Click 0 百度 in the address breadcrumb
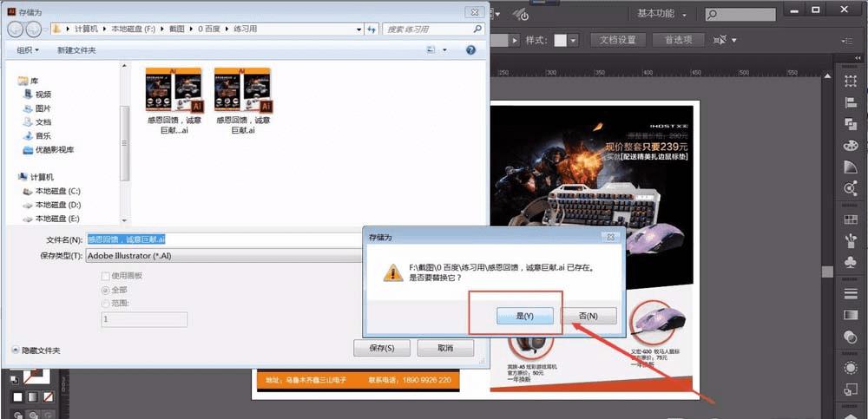This screenshot has width=868, height=419. [x=209, y=29]
